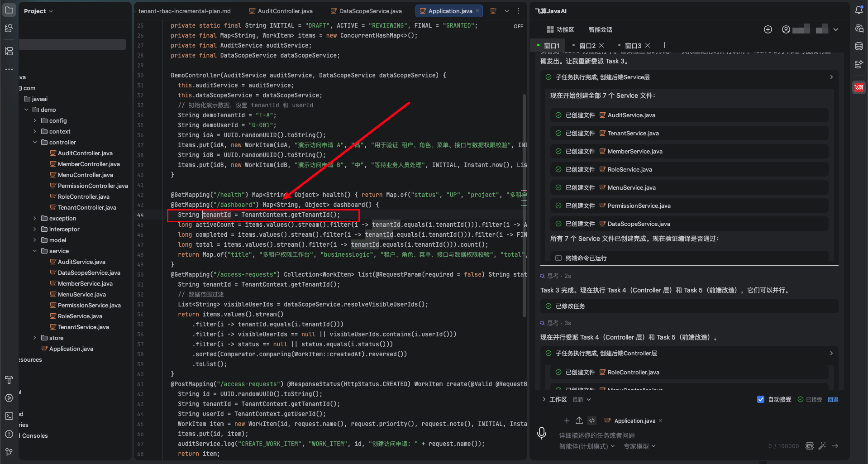Add a new 窗口 tab with the plus
This screenshot has width=868, height=464.
(x=664, y=45)
